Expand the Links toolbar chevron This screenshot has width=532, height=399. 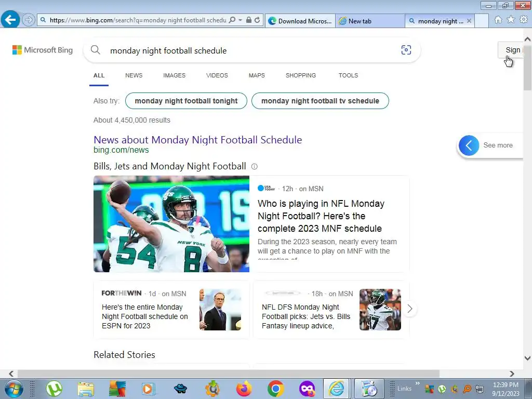coord(418,383)
